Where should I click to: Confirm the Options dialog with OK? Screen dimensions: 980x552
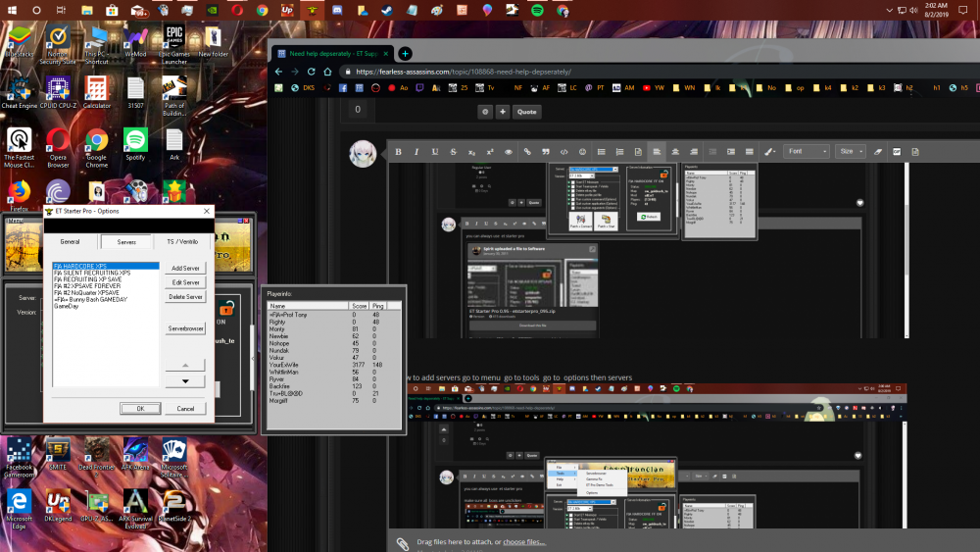click(x=140, y=409)
